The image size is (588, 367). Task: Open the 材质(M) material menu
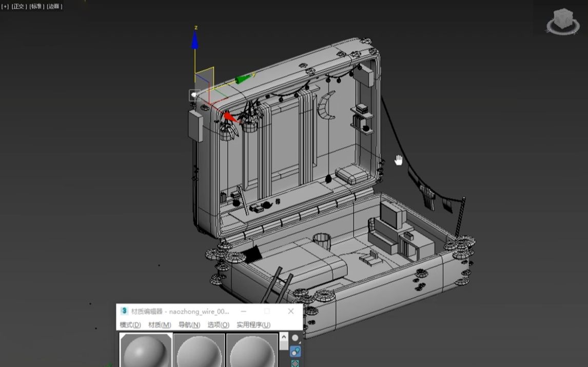[162, 324]
